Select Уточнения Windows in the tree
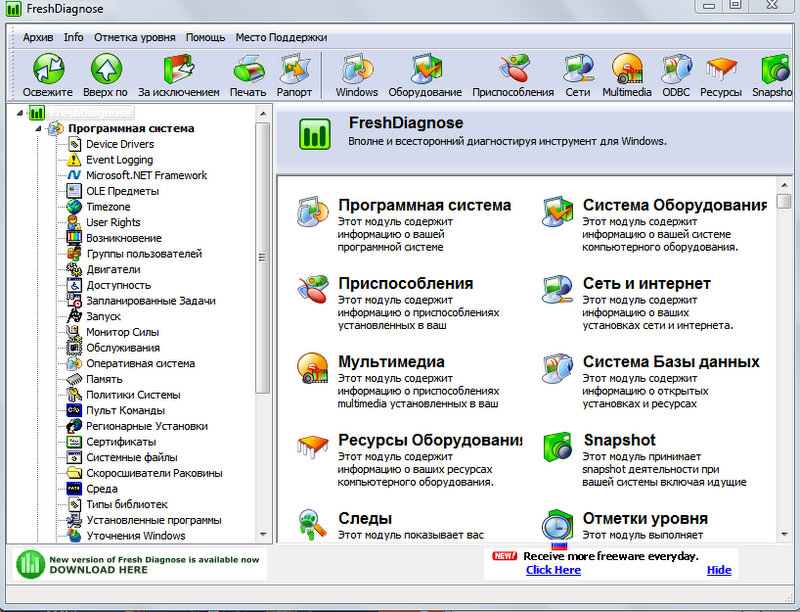Image resolution: width=800 pixels, height=612 pixels. point(136,536)
